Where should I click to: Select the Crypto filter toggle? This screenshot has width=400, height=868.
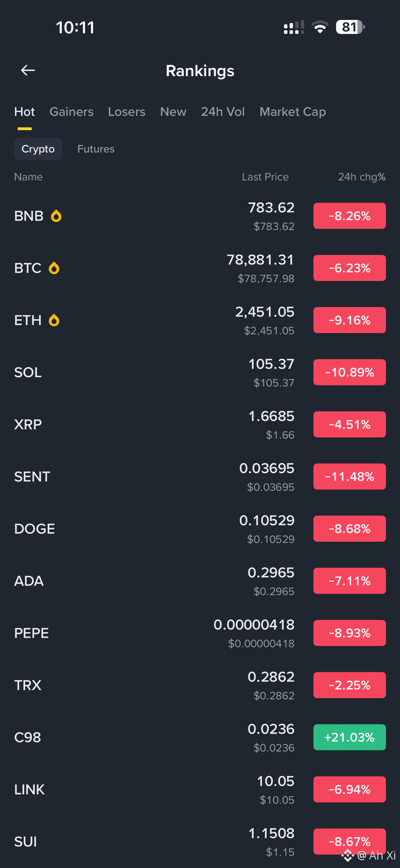[x=38, y=149]
